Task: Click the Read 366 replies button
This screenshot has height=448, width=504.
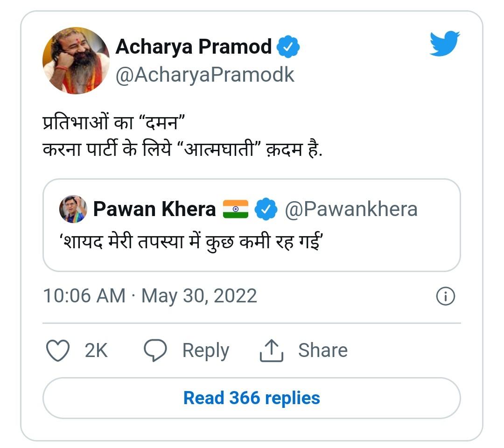Action: (x=252, y=398)
